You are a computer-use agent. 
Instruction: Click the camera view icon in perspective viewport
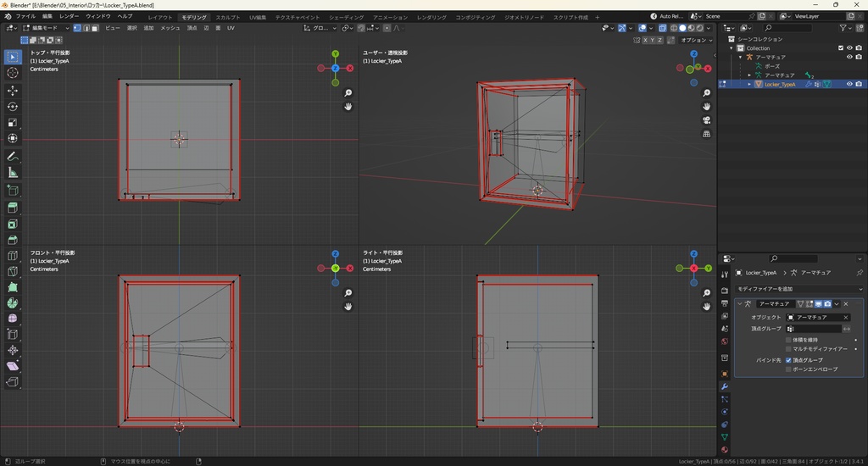click(706, 120)
